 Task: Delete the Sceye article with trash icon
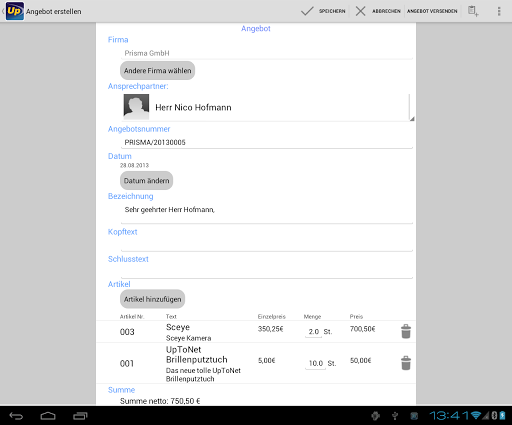(x=406, y=331)
